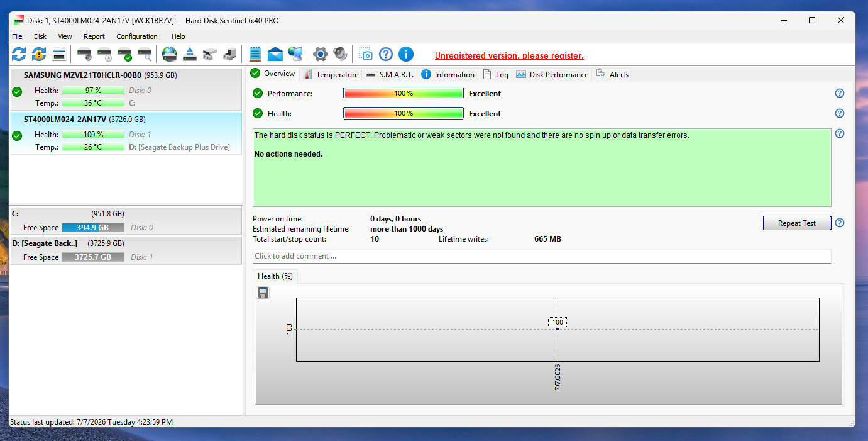Screen dimensions: 868x441
Task: Select the D: [Seagate Back..] partition row
Action: click(x=126, y=250)
